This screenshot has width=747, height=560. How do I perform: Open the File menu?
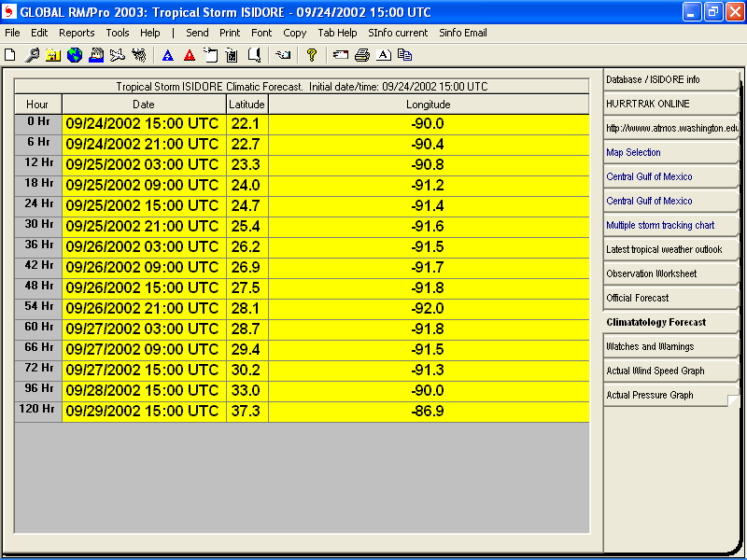pos(12,33)
